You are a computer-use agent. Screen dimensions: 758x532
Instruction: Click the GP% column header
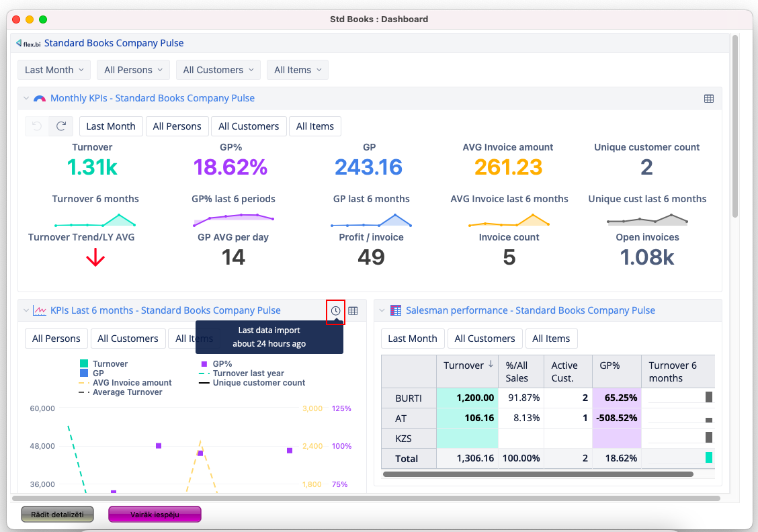tap(609, 365)
